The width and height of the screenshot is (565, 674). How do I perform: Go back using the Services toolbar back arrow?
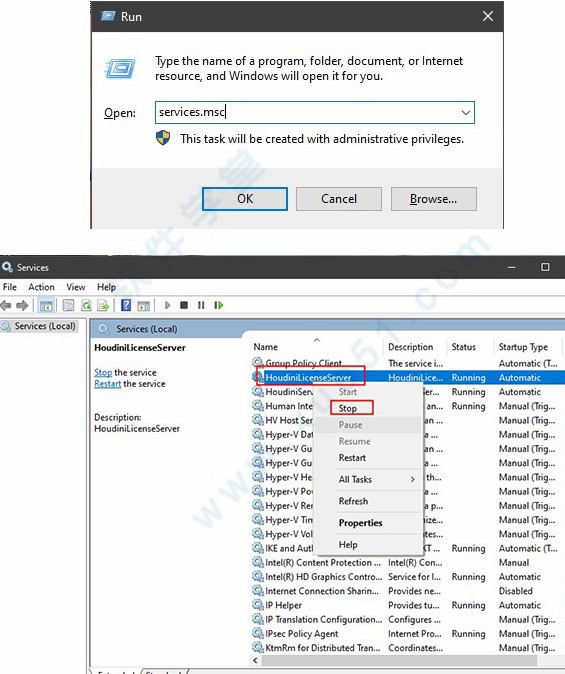[x=6, y=306]
